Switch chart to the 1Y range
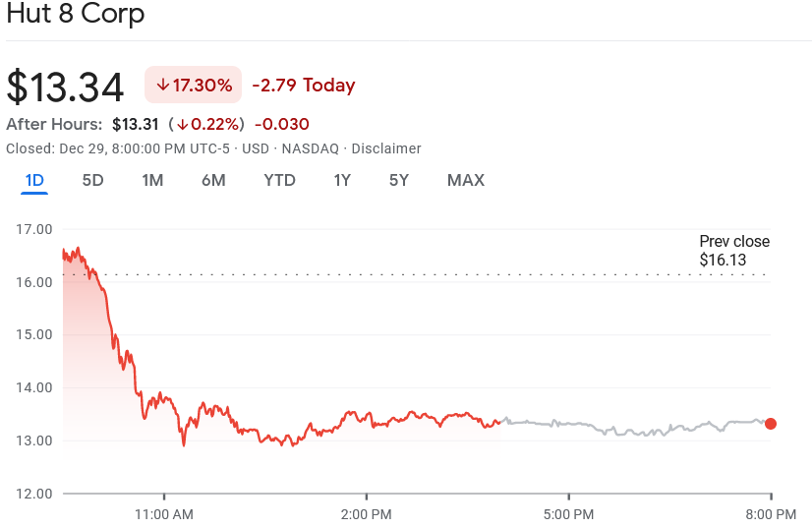The image size is (812, 528). coord(342,180)
